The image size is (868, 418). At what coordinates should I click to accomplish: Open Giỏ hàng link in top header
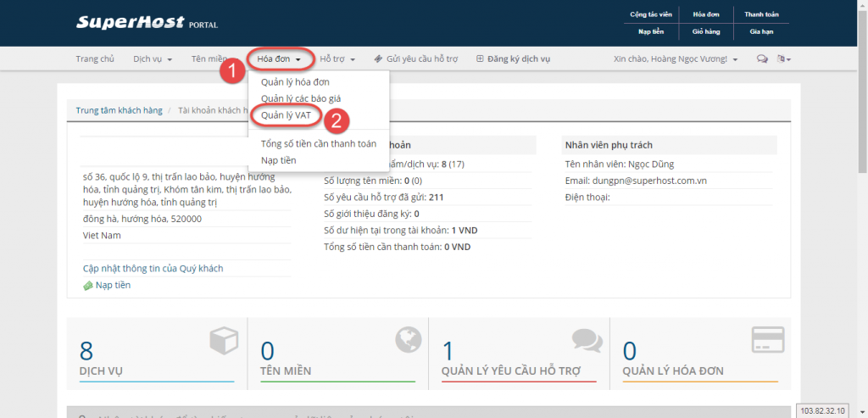pos(699,31)
